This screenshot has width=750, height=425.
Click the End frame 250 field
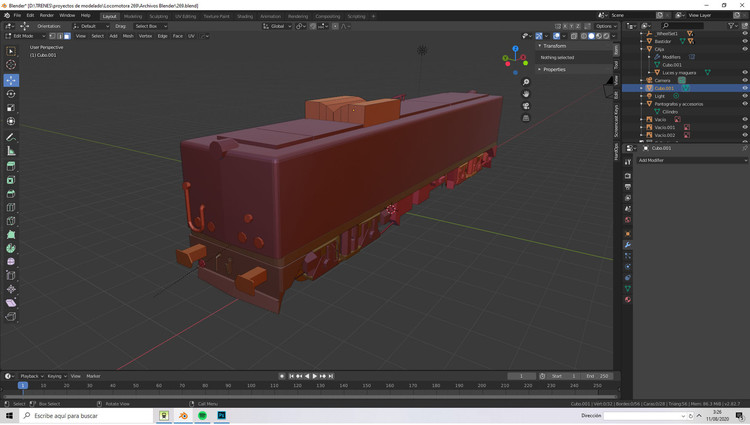coord(597,376)
